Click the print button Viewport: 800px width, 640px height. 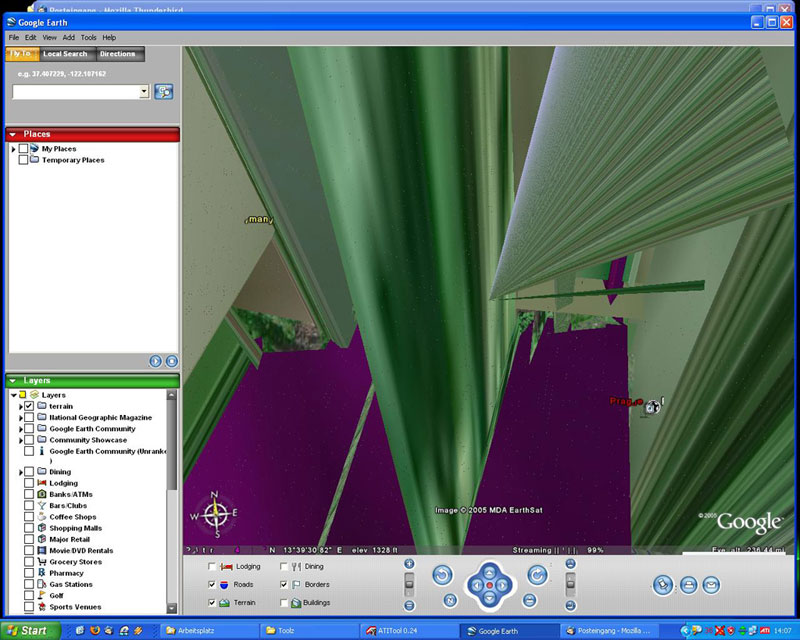point(688,585)
